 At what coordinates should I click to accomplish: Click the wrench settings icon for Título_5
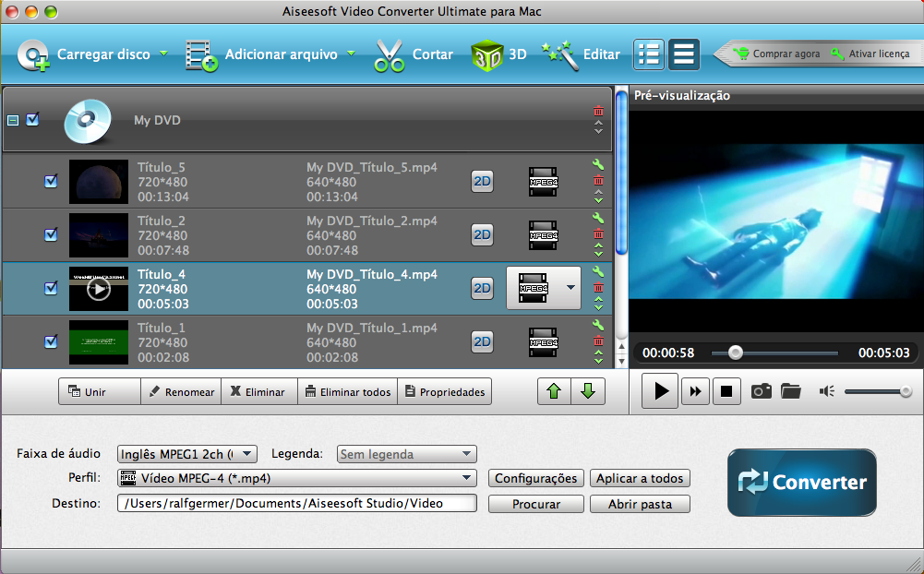598,166
